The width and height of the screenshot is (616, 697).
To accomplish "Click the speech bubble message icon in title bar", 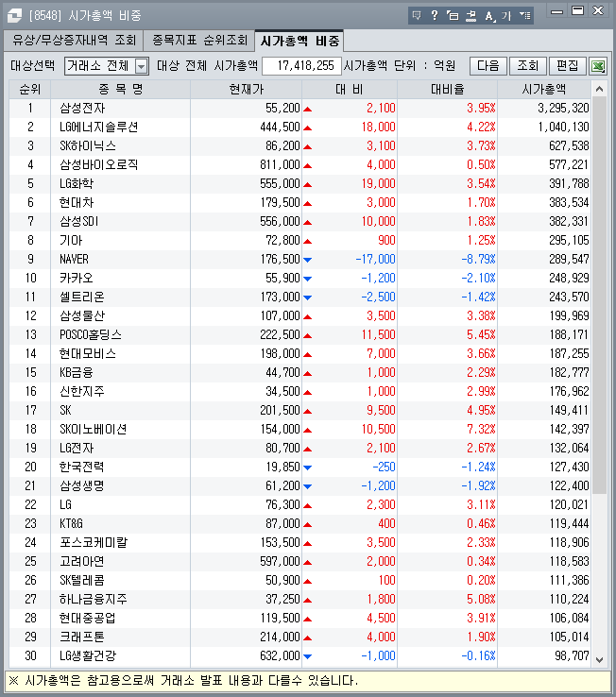I will click(417, 16).
